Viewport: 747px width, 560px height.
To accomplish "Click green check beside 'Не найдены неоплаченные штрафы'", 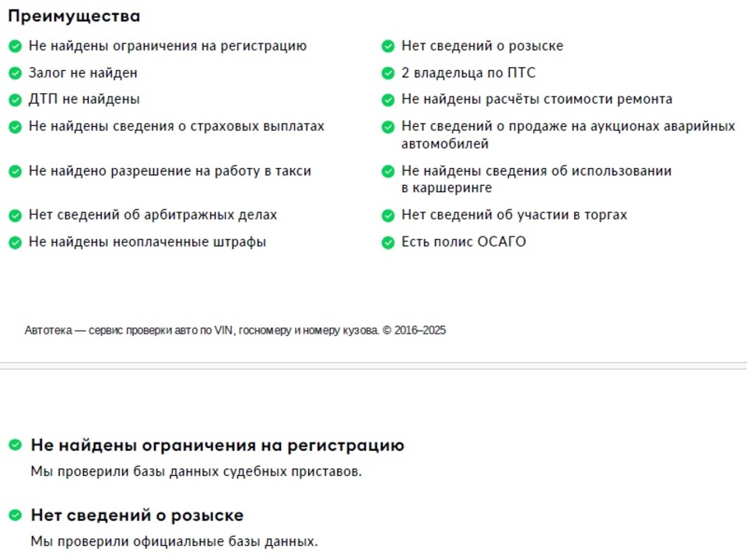I will point(16,243).
